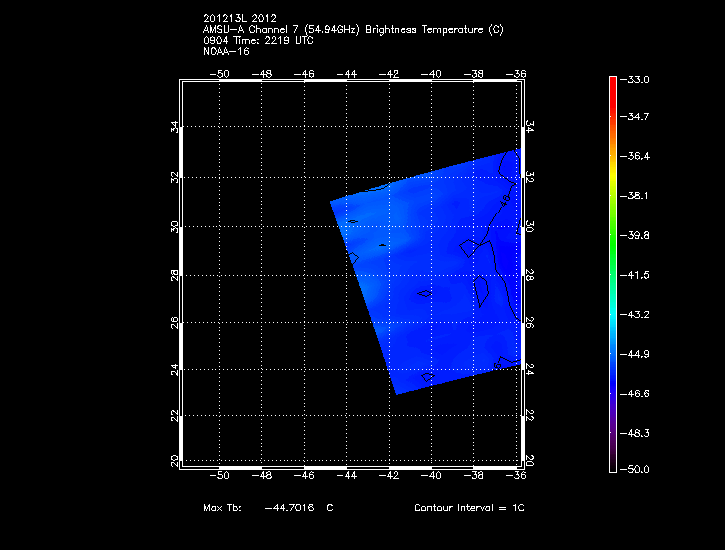Click the 34 latitude label on left axis
The height and width of the screenshot is (550, 725).
pyautogui.click(x=175, y=127)
